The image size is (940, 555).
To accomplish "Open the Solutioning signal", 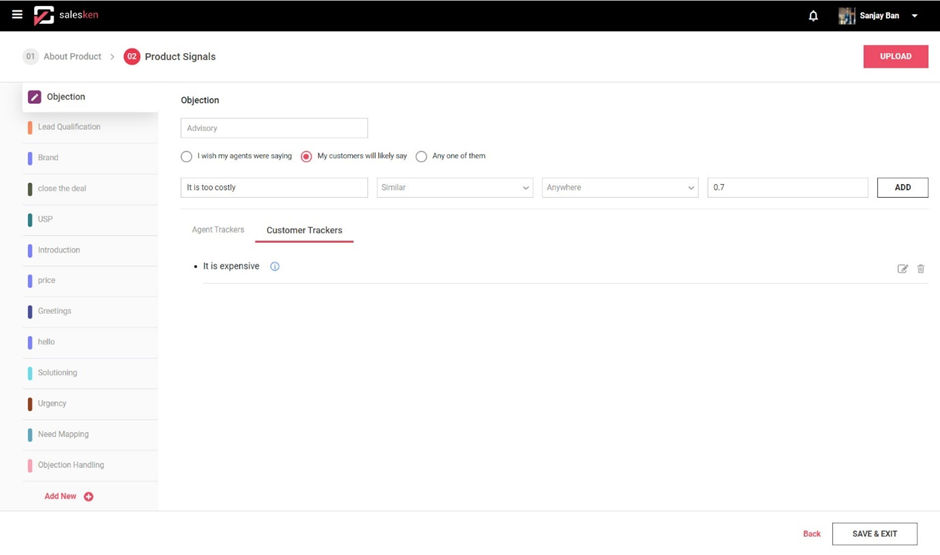I will click(x=91, y=373).
